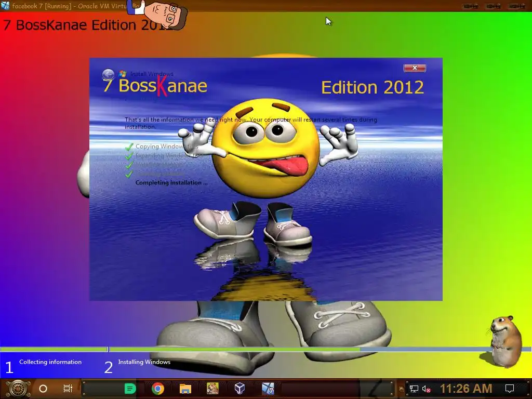Click the show hidden tray icons button
Screen dimensions: 532x399
click(402, 389)
